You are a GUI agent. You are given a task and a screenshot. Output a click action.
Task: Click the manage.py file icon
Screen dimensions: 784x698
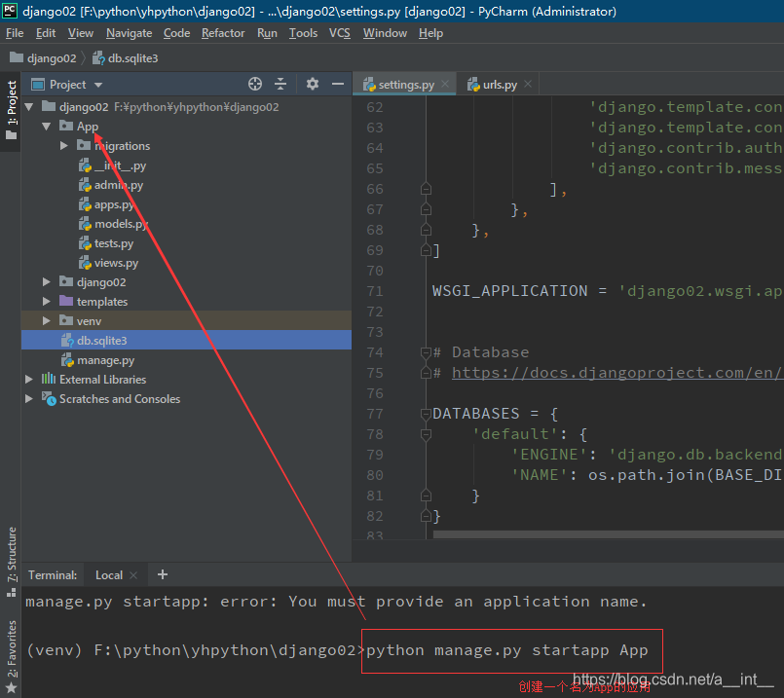67,360
